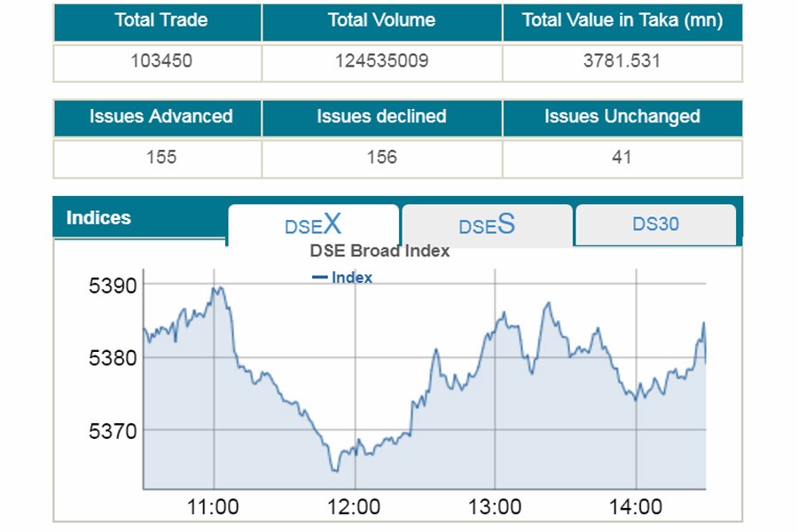The width and height of the screenshot is (798, 532).
Task: Click the issues unchanged count 41
Action: coord(622,157)
